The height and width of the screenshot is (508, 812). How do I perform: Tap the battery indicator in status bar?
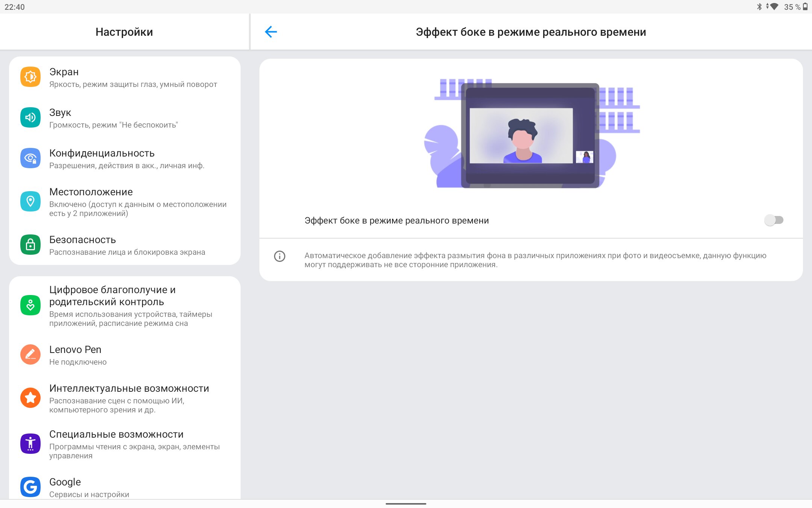[x=805, y=6]
